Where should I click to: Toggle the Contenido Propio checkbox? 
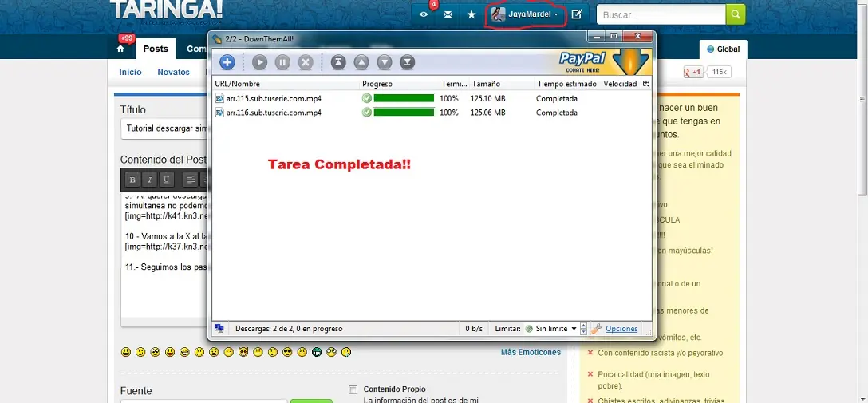[x=353, y=389]
